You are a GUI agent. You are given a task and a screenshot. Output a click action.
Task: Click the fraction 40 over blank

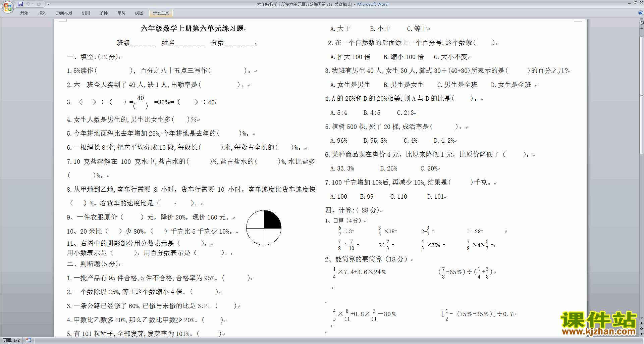pos(141,102)
